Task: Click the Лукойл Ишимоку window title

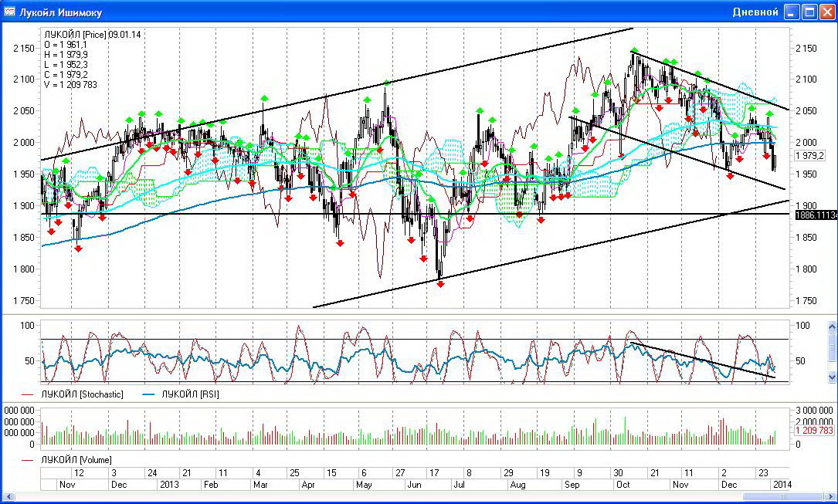Action: 60,12
